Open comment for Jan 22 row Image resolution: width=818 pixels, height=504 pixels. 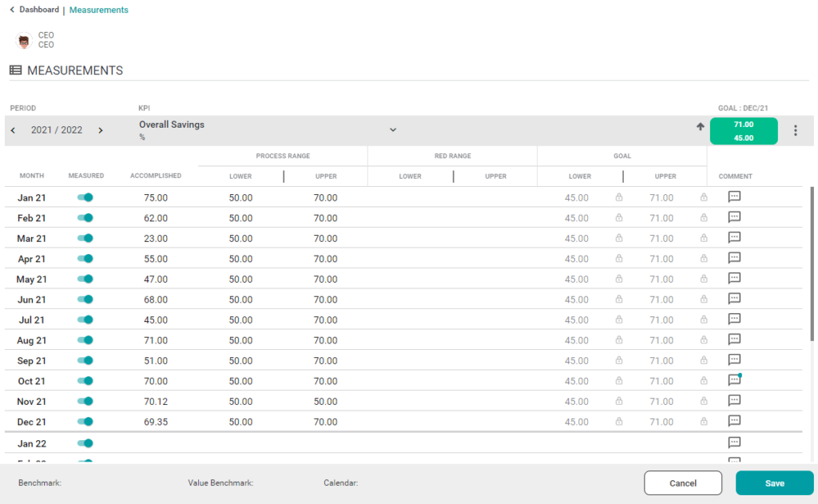734,442
